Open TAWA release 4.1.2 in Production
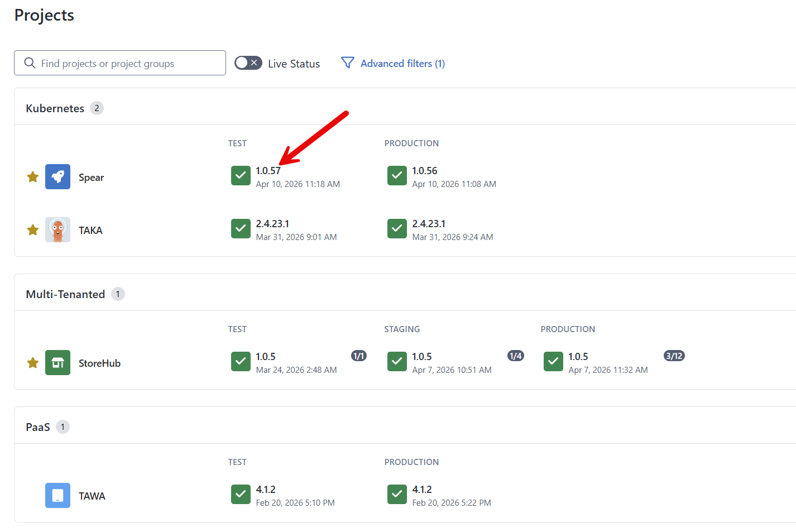The image size is (796, 532). pos(422,490)
